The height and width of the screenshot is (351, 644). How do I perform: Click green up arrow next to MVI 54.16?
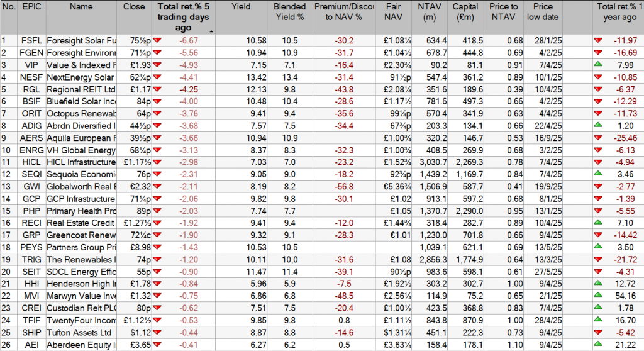598,296
